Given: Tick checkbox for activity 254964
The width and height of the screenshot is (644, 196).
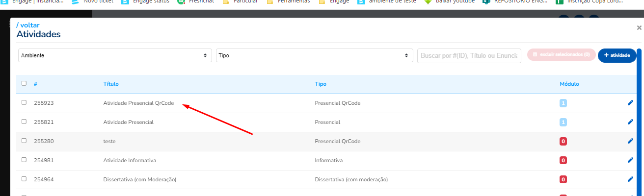Looking at the screenshot, I should coord(24,179).
